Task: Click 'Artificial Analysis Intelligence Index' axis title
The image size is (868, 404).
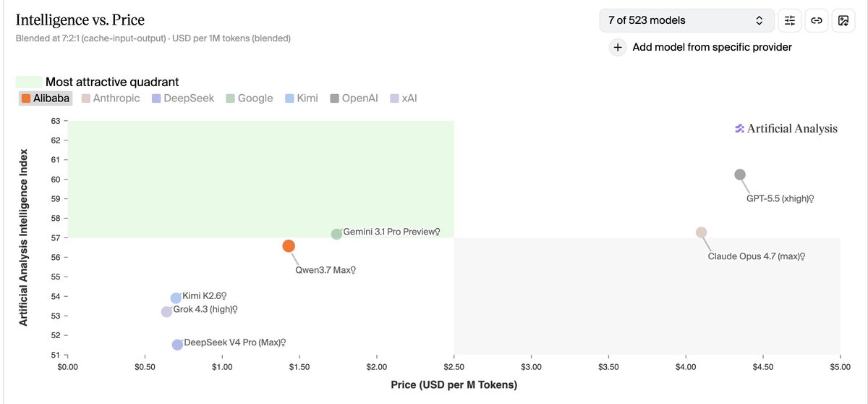Action: point(24,237)
